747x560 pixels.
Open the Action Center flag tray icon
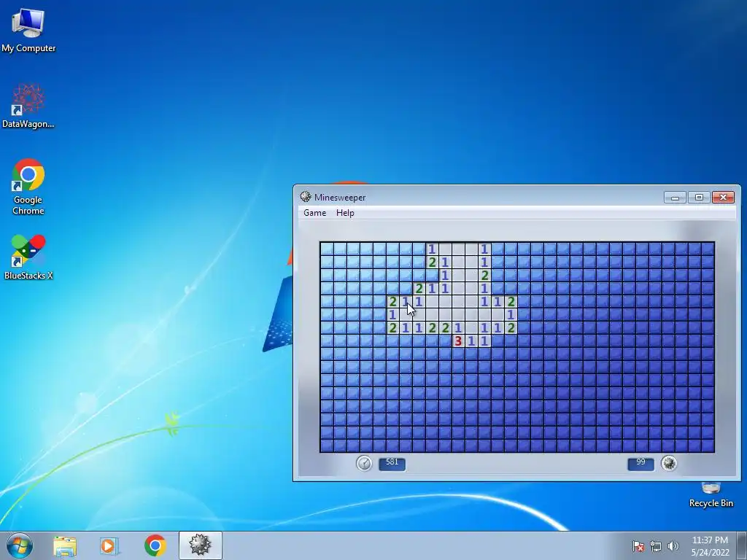click(x=638, y=546)
